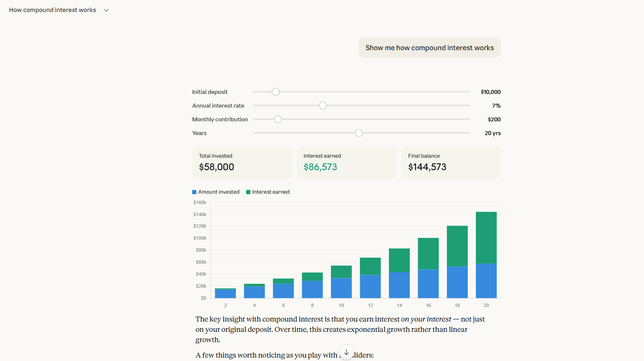Click the "Initial deposit" slider label
The height and width of the screenshot is (361, 644).
tap(210, 92)
